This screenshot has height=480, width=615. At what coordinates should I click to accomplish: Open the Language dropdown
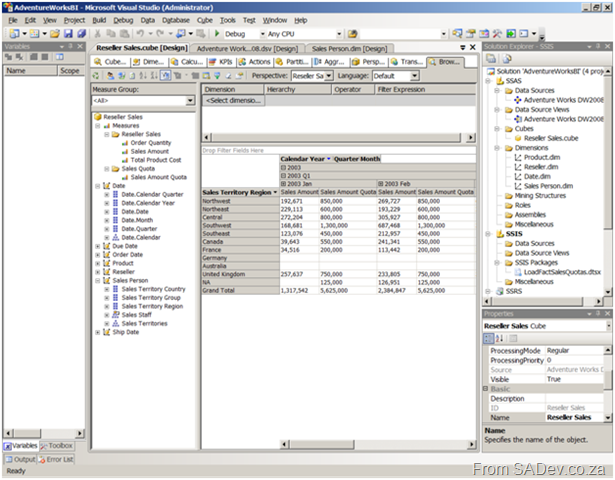pyautogui.click(x=415, y=76)
